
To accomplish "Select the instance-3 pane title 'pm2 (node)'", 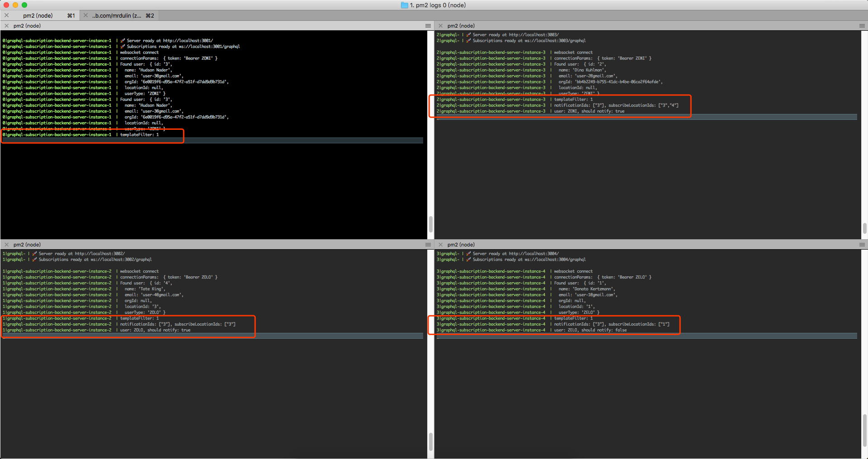I will (461, 26).
